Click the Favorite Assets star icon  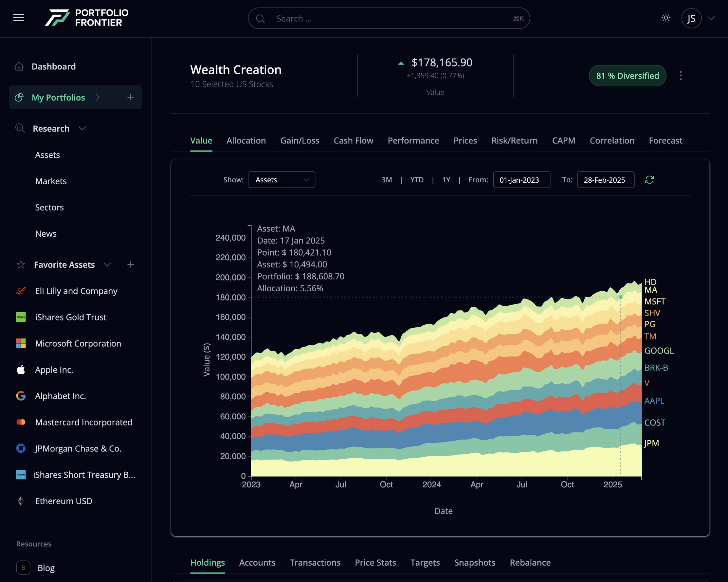pyautogui.click(x=21, y=265)
